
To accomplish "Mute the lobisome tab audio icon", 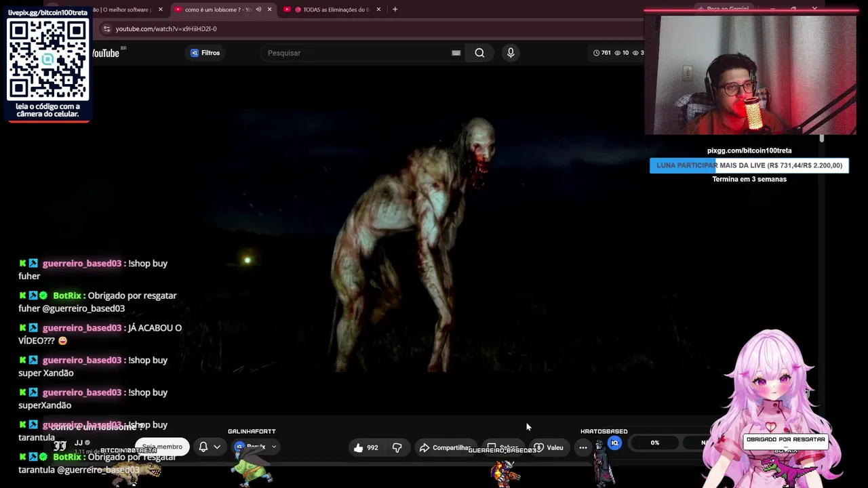I will (258, 9).
